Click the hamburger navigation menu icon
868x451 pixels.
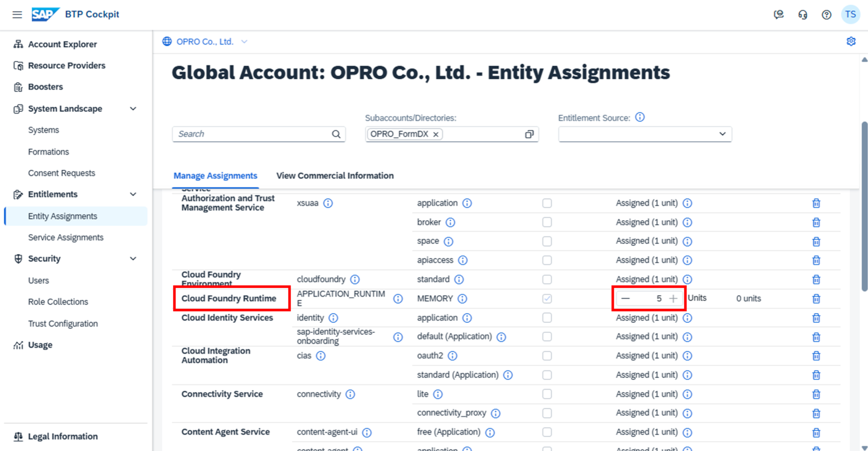pos(17,15)
